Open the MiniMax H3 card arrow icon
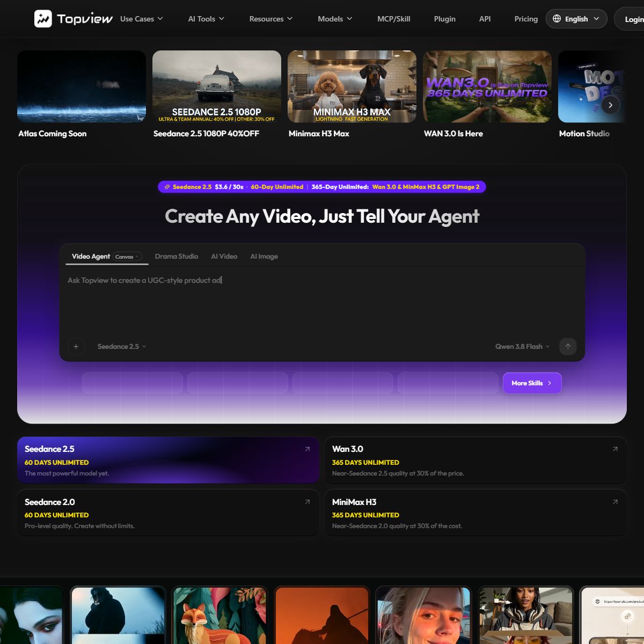Viewport: 644px width, 644px height. click(615, 502)
